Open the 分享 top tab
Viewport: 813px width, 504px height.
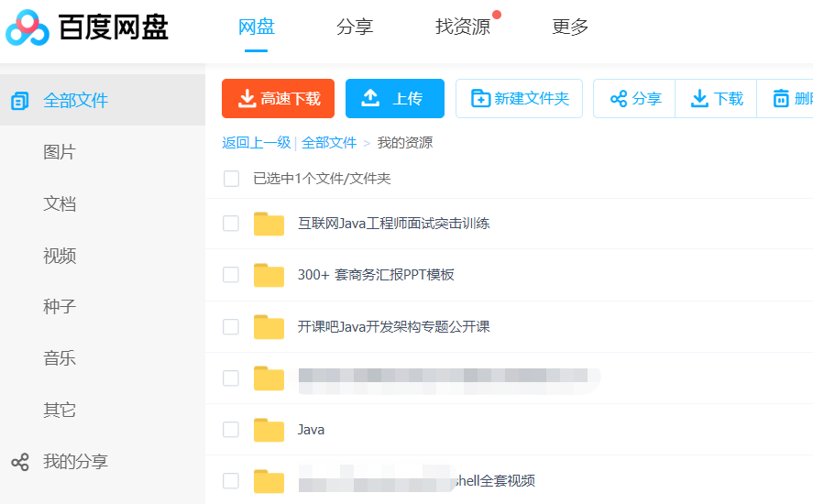click(x=355, y=27)
